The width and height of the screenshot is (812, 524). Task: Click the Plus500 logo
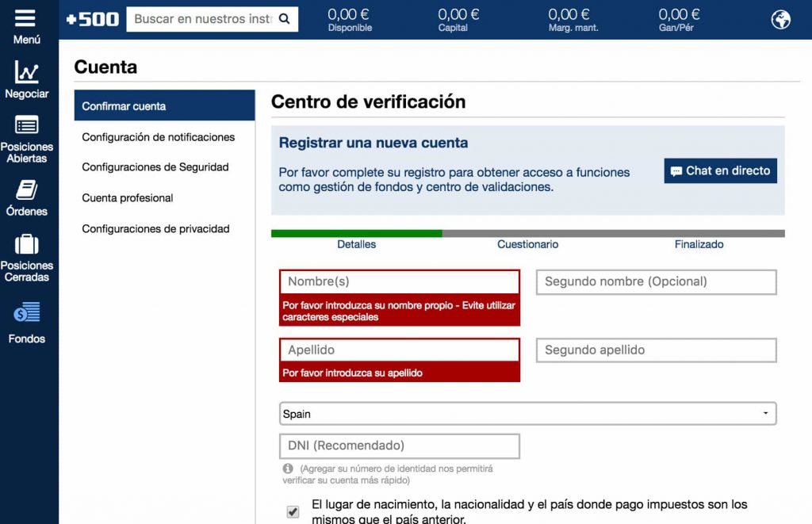(90, 18)
